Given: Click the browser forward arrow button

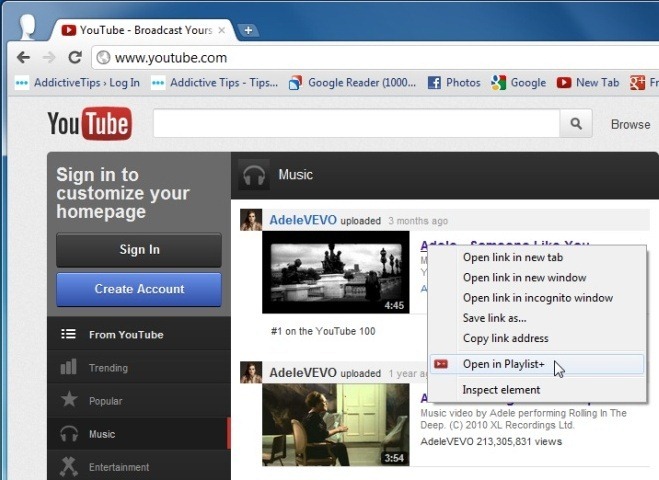Looking at the screenshot, I should 49,57.
